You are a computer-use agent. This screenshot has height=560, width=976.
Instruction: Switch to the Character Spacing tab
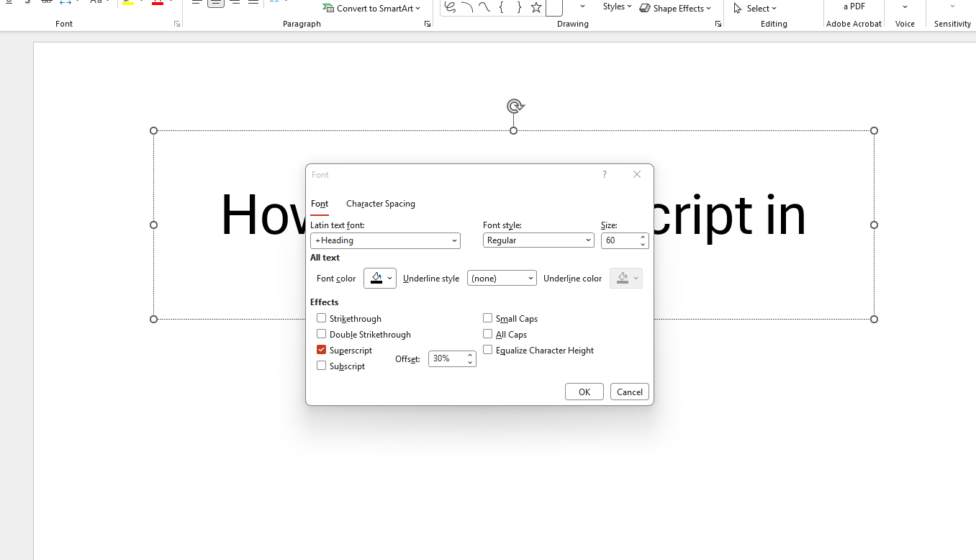381,204
